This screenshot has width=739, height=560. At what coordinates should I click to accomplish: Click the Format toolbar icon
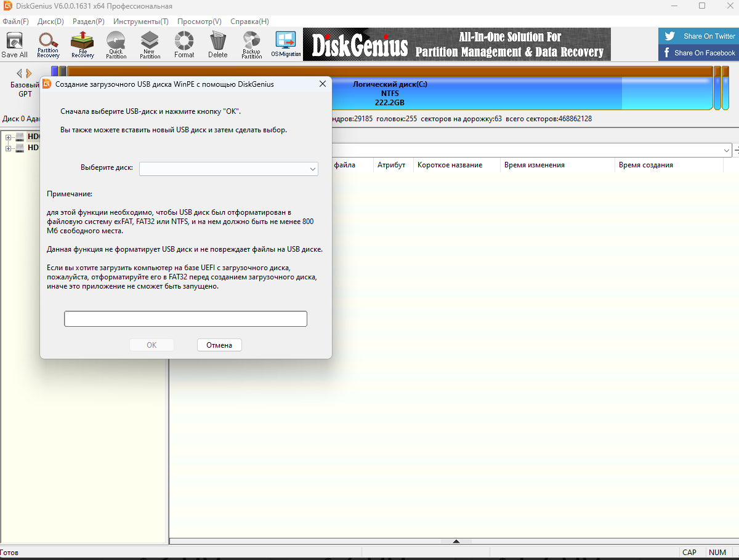[x=184, y=45]
